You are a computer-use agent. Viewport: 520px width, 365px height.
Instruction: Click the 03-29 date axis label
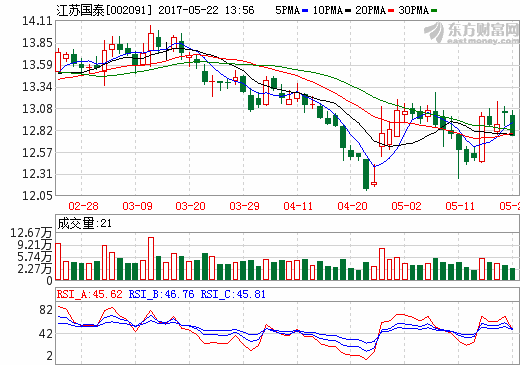pos(244,206)
